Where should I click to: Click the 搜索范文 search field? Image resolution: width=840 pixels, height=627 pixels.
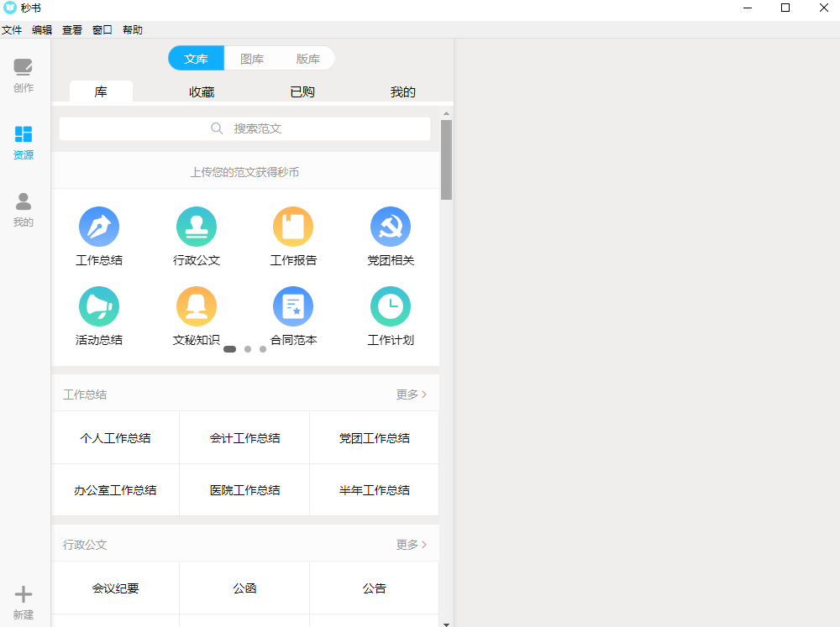click(245, 128)
